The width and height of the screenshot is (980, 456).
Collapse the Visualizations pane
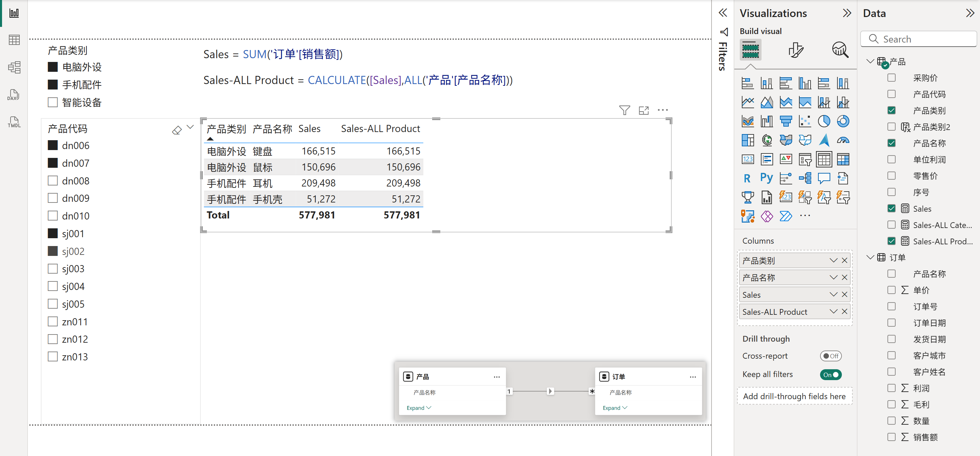[847, 13]
